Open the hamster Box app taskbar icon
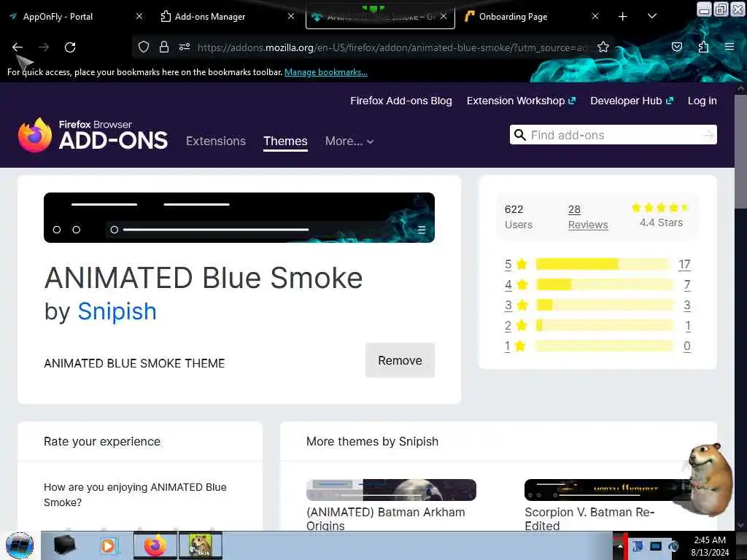The height and width of the screenshot is (560, 747). [x=201, y=545]
